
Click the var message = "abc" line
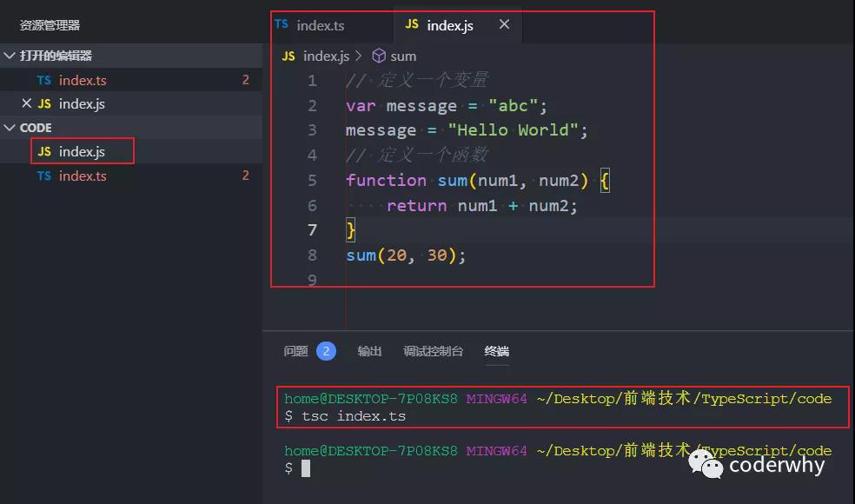pos(446,105)
